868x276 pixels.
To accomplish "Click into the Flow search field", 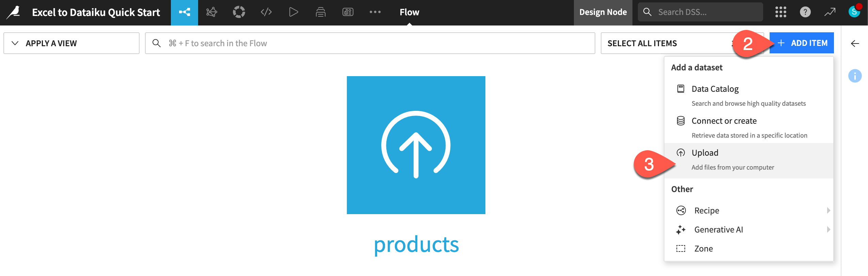I will (370, 43).
